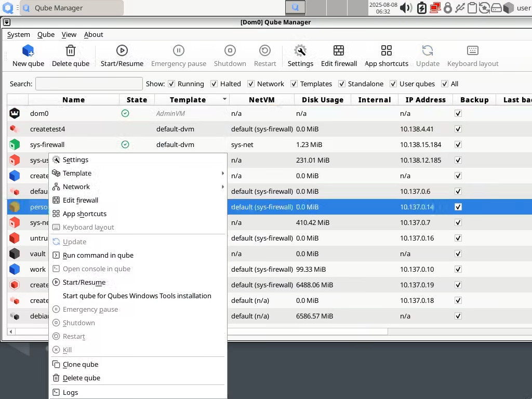This screenshot has width=532, height=399.
Task: Click inside the Search field
Action: (x=88, y=84)
